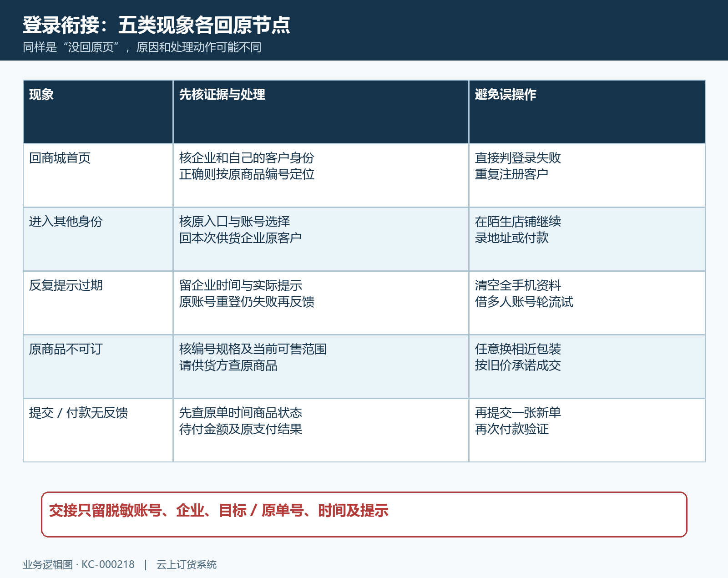Select the line 核编号规格及当前可售范围
728x578 pixels.
[x=253, y=349]
